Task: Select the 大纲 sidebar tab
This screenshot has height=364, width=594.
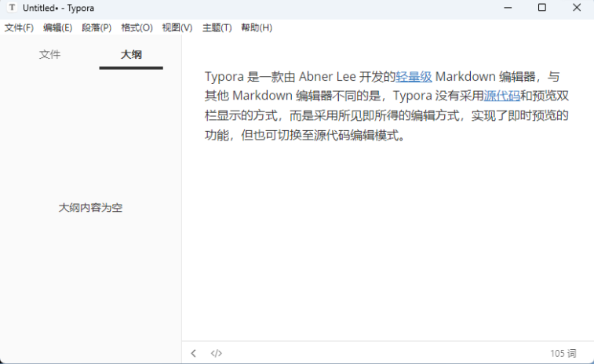Action: click(131, 55)
